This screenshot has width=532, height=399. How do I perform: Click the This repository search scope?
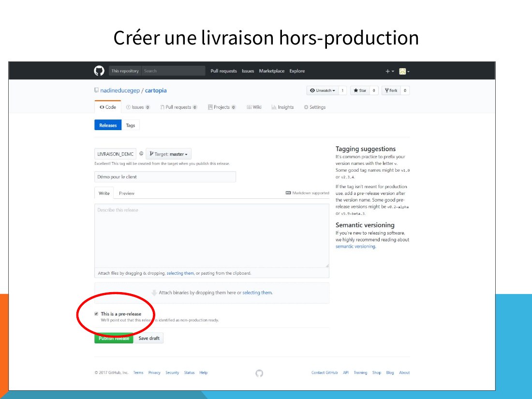pos(125,71)
